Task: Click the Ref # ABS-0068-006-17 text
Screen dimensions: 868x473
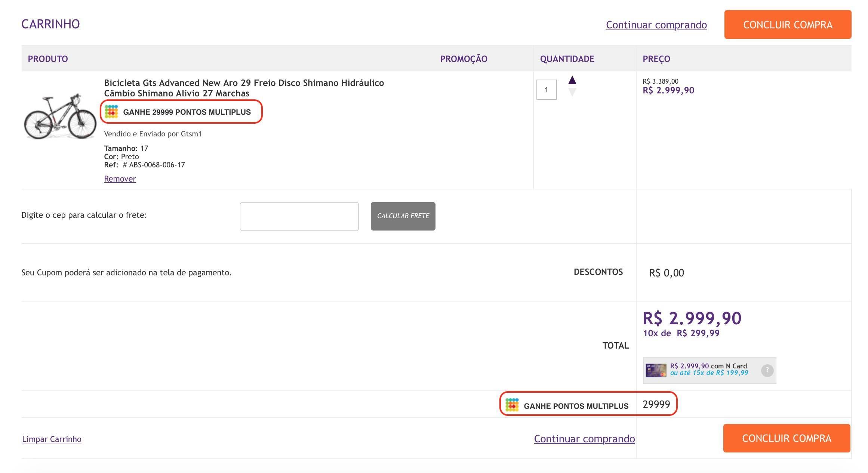Action: click(144, 165)
